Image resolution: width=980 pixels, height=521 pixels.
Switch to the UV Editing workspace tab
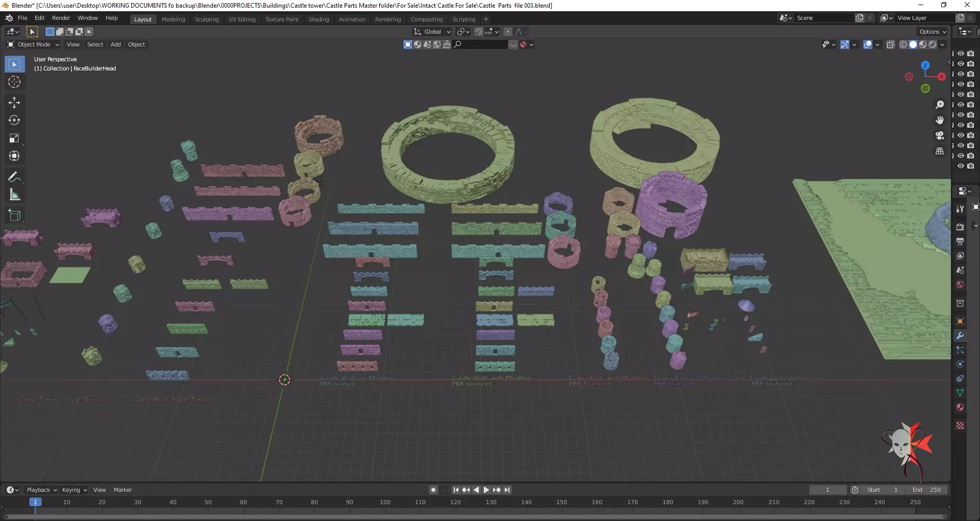[x=242, y=19]
